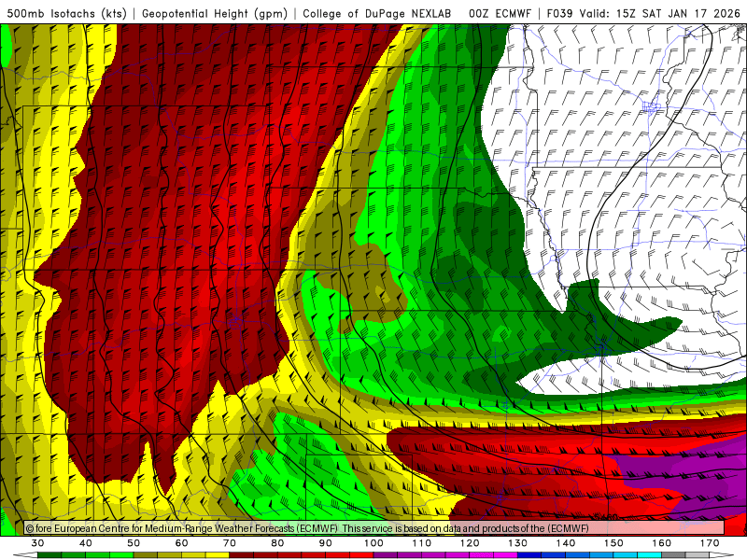This screenshot has height=560, width=747.
Task: Click the 'Geopotential Height (gpm)' header label
Action: click(215, 14)
